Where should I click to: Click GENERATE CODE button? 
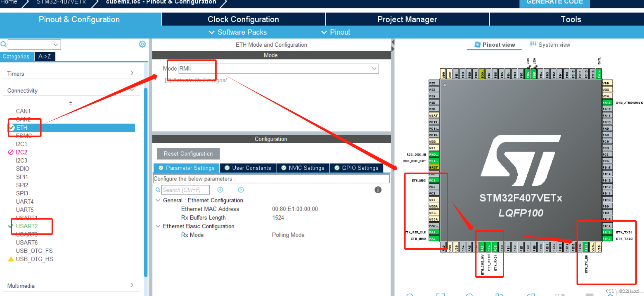(x=554, y=3)
